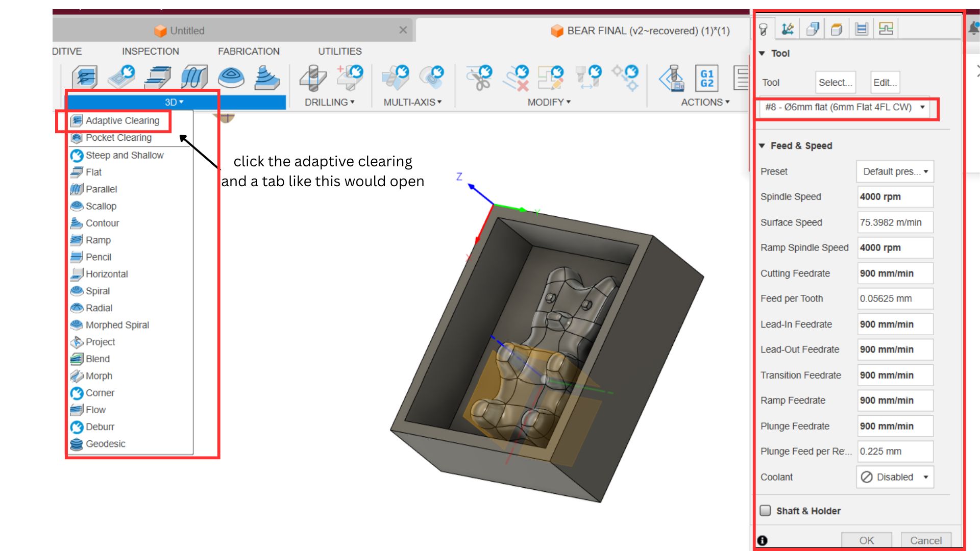Image resolution: width=980 pixels, height=551 pixels.
Task: Collapse the Feed & Speed section
Action: [762, 146]
